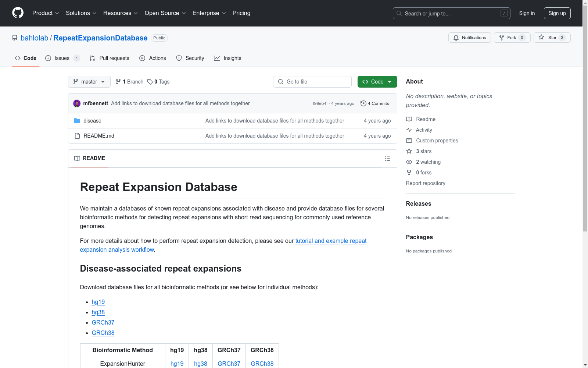Click the Sign up button
588x368 pixels.
(557, 13)
